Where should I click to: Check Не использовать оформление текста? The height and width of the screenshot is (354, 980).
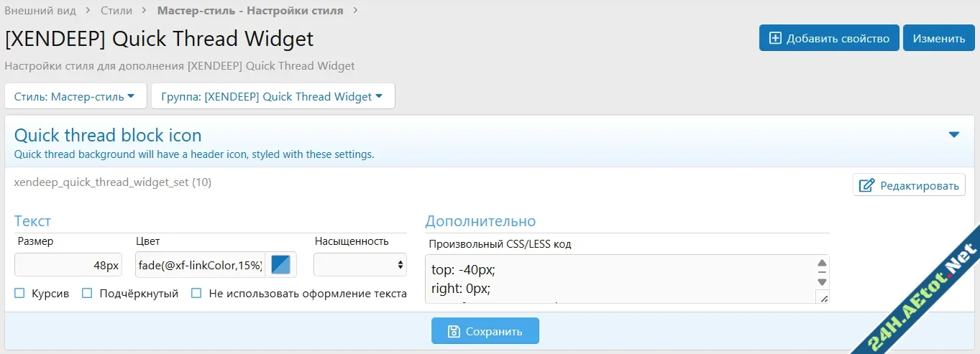click(196, 293)
